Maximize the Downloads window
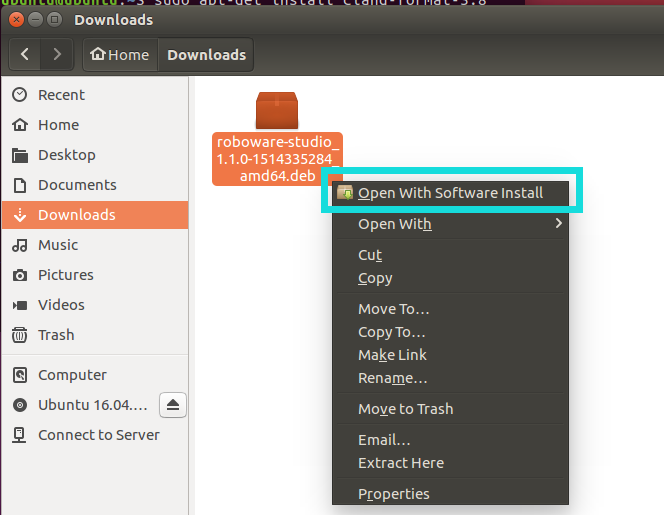664x515 pixels. click(x=55, y=19)
